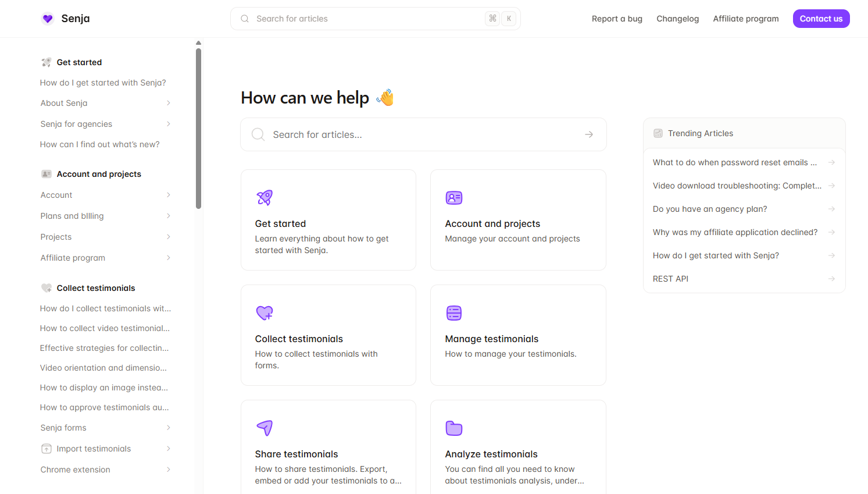This screenshot has width=868, height=494.
Task: Click 'Collect testimonials' card title
Action: (299, 339)
